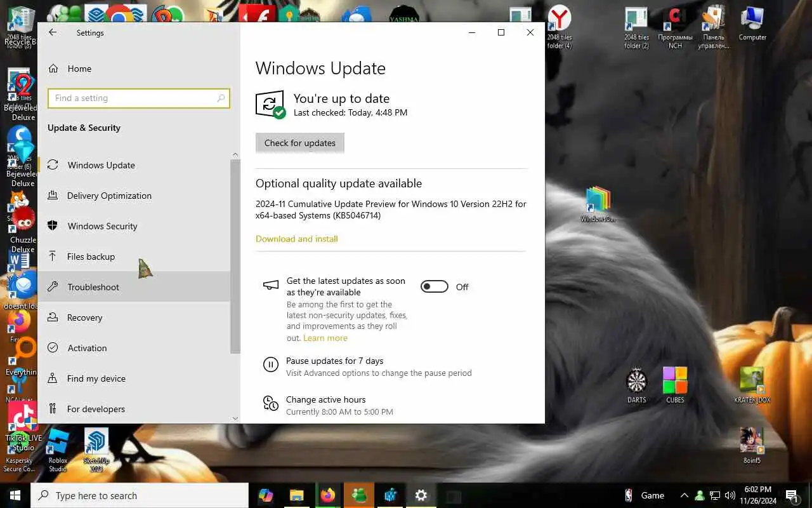Screen dimensions: 812x508
Task: Open the Start menu
Action: pos(15,495)
